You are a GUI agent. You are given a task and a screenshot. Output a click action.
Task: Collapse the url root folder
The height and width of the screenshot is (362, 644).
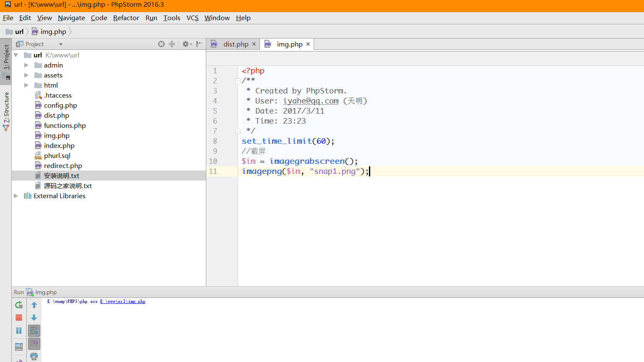click(x=16, y=55)
